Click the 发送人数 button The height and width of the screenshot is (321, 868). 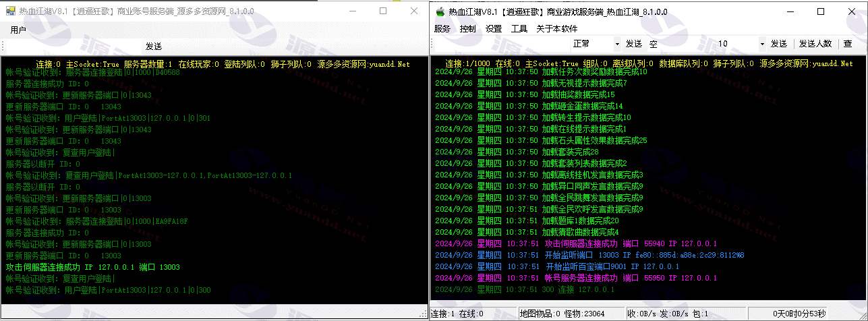pyautogui.click(x=815, y=44)
